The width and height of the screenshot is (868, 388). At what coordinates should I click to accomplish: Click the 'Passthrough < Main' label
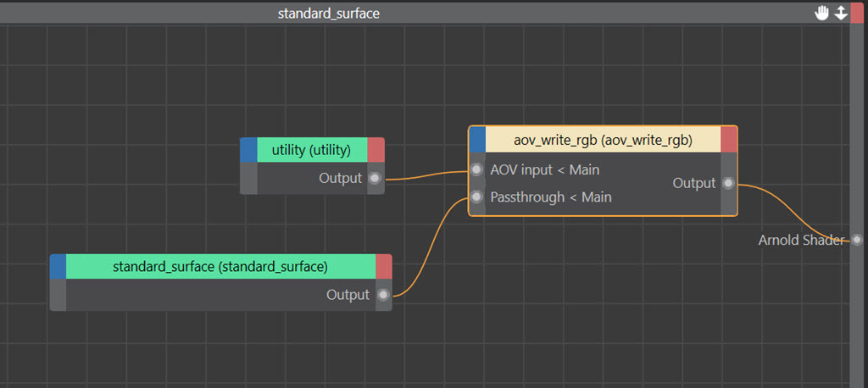[x=551, y=197]
